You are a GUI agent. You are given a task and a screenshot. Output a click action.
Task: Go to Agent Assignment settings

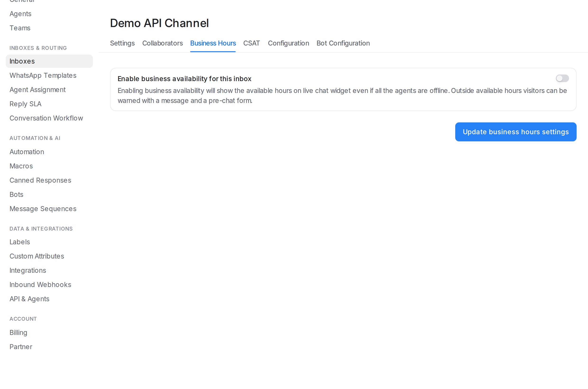[x=37, y=90]
